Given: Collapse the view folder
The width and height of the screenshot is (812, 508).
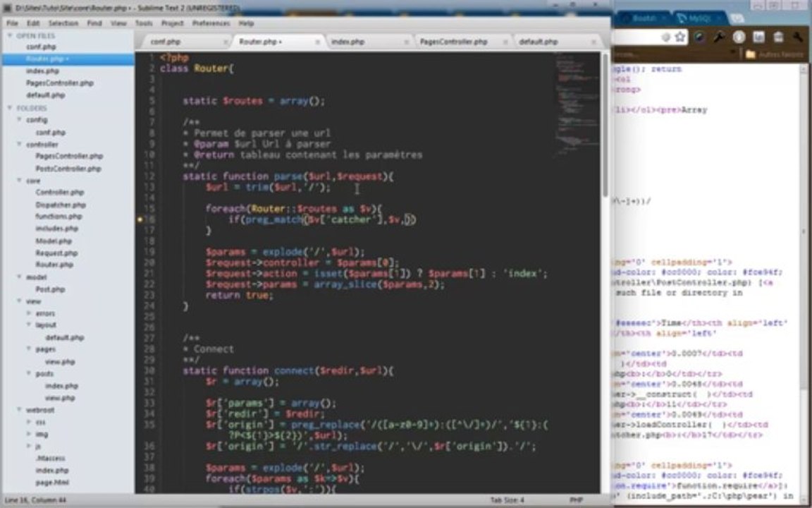Looking at the screenshot, I should 19,301.
